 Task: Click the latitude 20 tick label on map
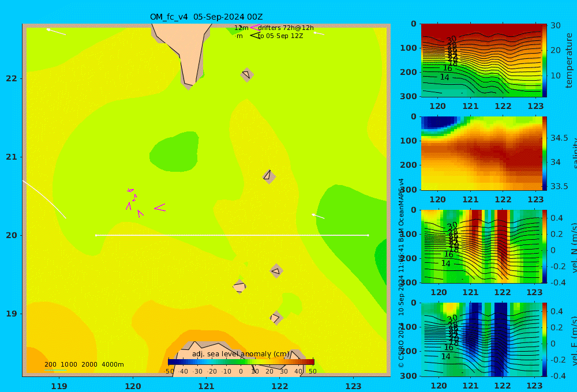pyautogui.click(x=12, y=235)
